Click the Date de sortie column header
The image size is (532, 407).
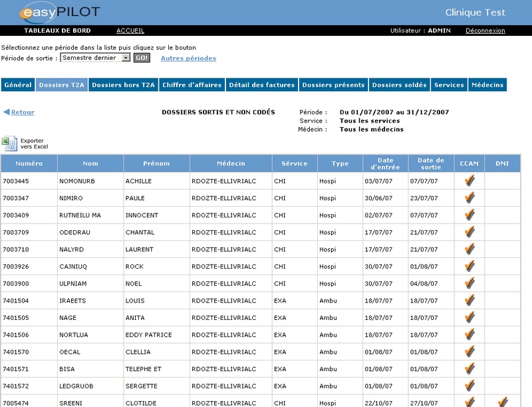431,164
